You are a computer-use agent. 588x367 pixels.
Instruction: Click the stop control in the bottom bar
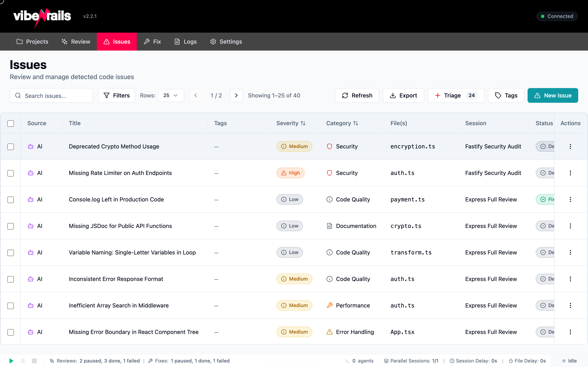coord(35,361)
